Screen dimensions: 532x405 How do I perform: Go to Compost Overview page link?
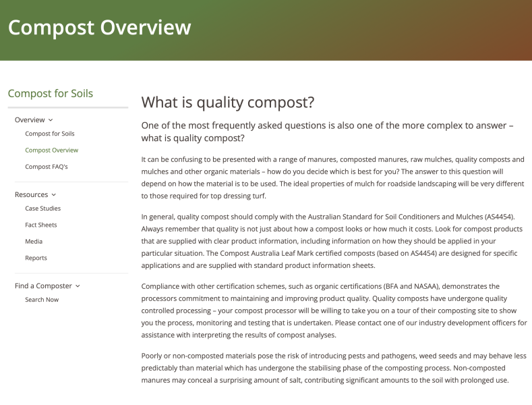51,150
